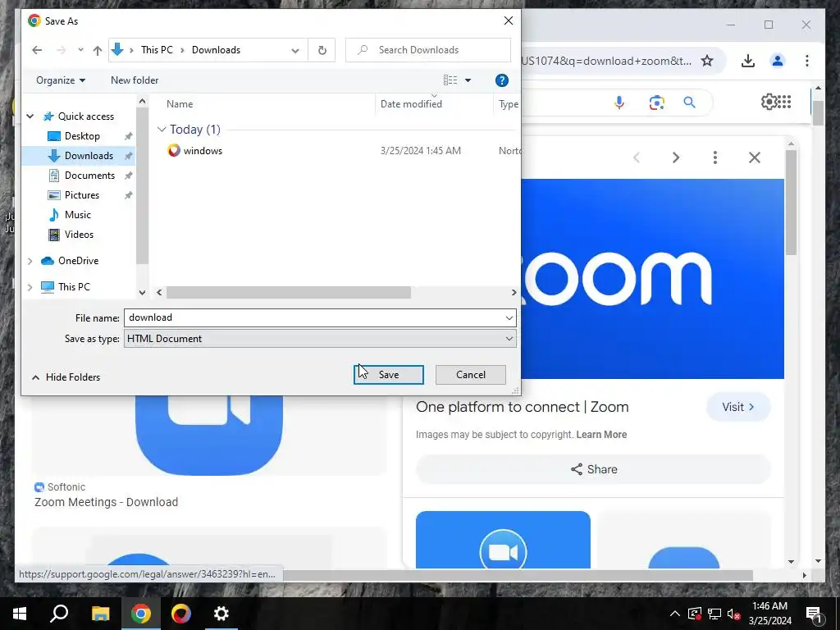Image resolution: width=840 pixels, height=630 pixels.
Task: Open the Google apps grid
Action: tap(783, 102)
